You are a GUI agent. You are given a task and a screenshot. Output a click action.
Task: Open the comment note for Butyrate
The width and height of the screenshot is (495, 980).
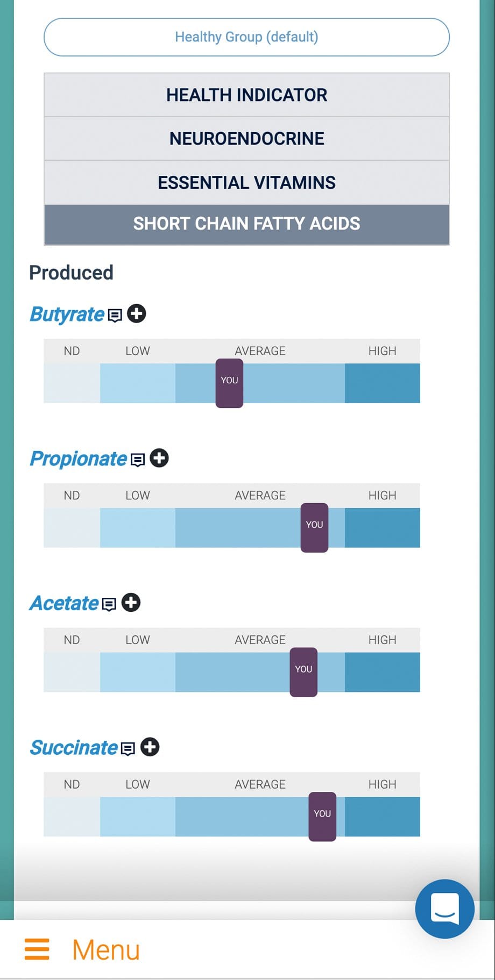tap(115, 314)
